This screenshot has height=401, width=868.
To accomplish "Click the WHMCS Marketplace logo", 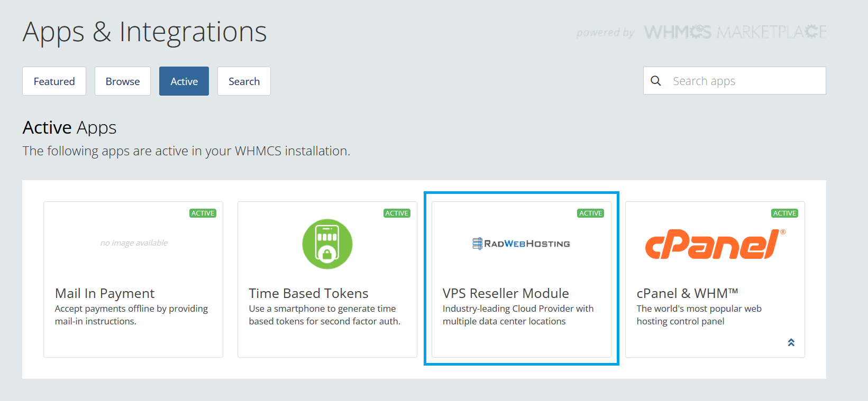I will (x=735, y=32).
